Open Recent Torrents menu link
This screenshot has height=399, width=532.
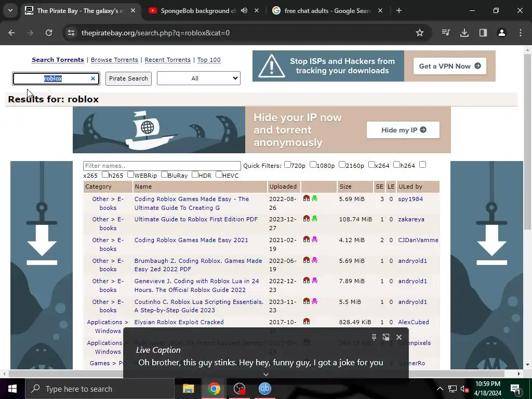point(168,60)
